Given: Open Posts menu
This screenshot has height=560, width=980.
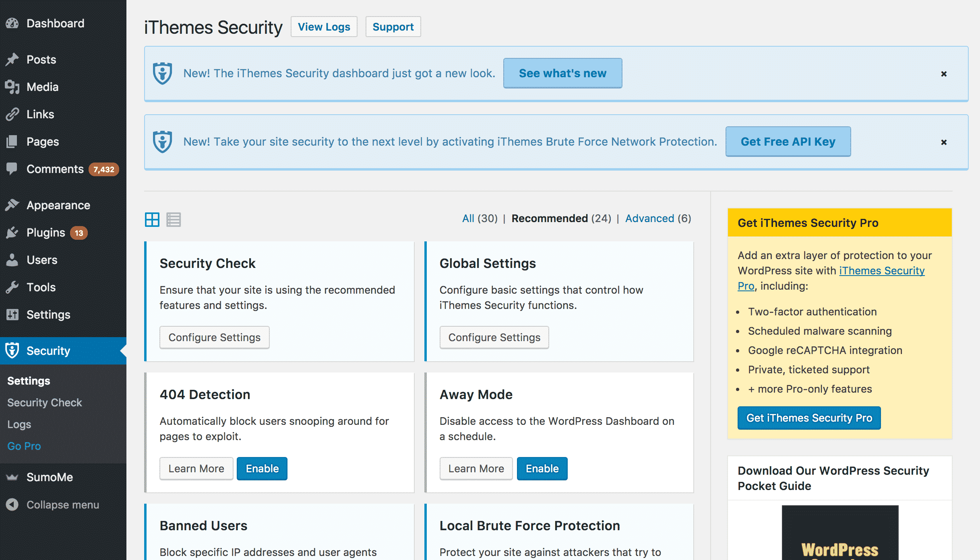Looking at the screenshot, I should 41,60.
